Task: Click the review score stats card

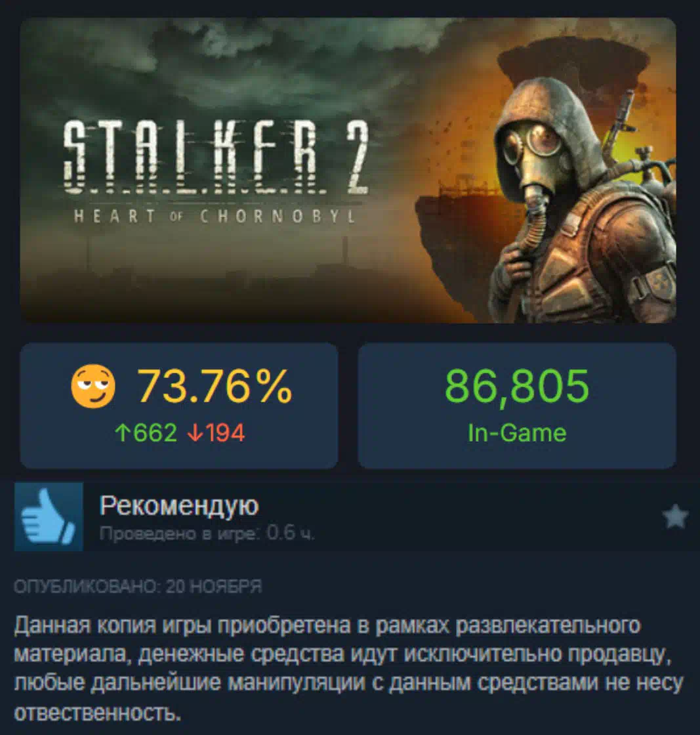Action: pos(179,406)
